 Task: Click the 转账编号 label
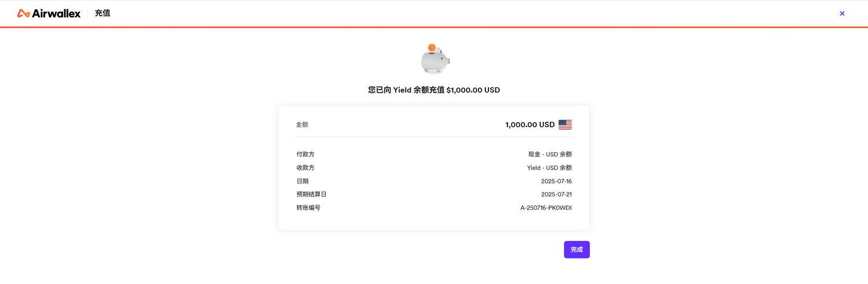click(x=308, y=208)
